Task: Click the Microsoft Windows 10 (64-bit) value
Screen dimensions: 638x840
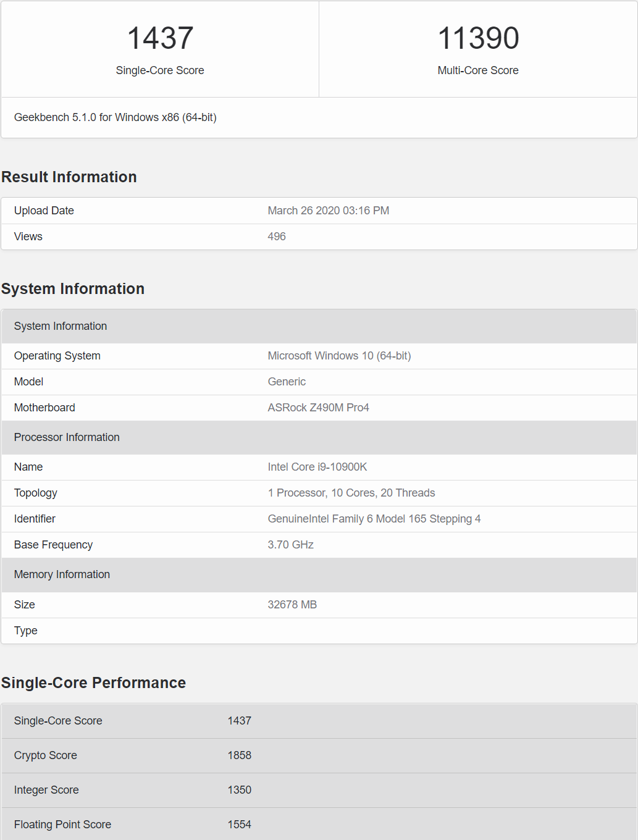Action: (339, 356)
